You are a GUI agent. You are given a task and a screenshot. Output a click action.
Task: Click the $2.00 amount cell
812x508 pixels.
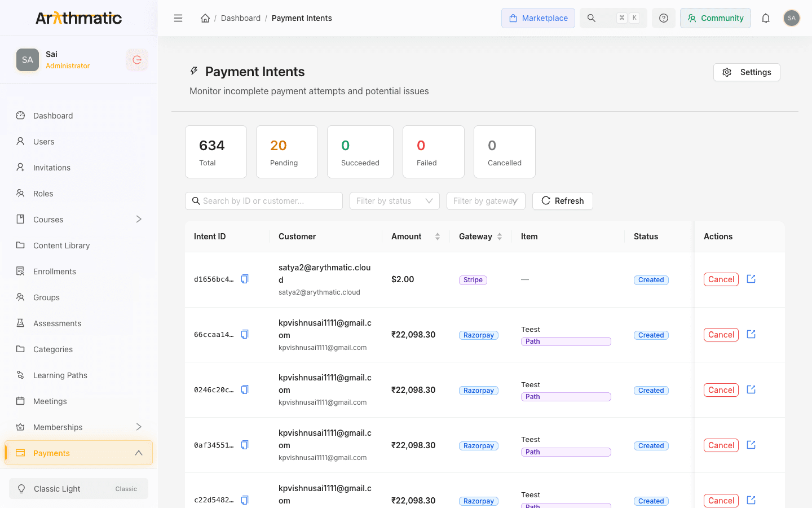403,279
